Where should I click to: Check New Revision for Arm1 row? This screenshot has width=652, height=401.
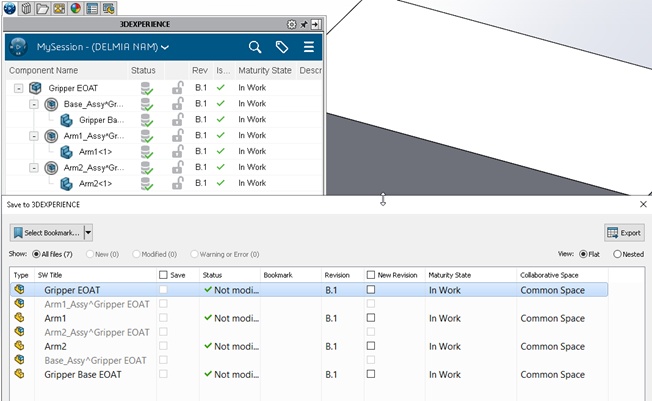point(370,318)
